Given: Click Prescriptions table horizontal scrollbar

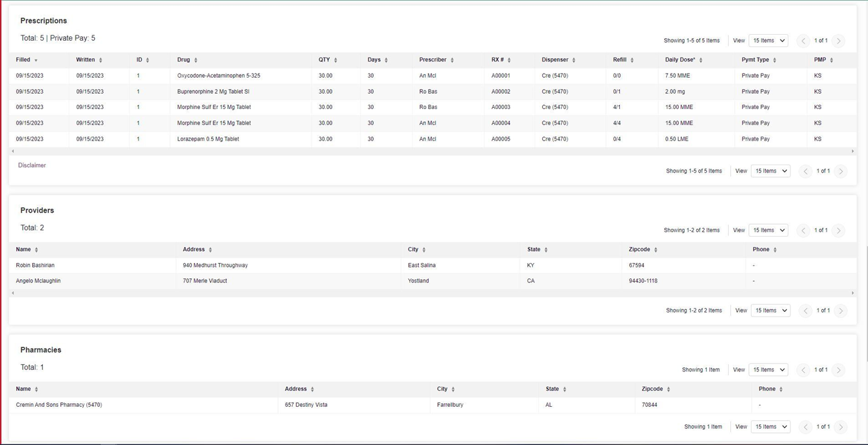Looking at the screenshot, I should pos(433,151).
